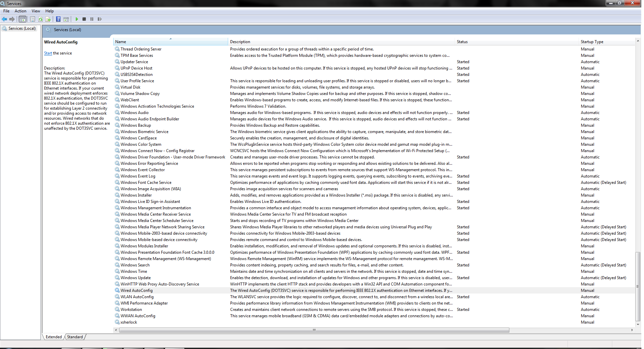
Task: Select the WMI Performance Adapter service
Action: [374, 303]
